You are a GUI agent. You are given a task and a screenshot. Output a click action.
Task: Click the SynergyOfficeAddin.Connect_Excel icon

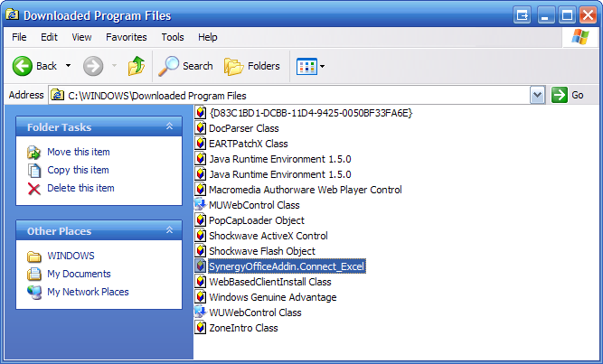(200, 266)
